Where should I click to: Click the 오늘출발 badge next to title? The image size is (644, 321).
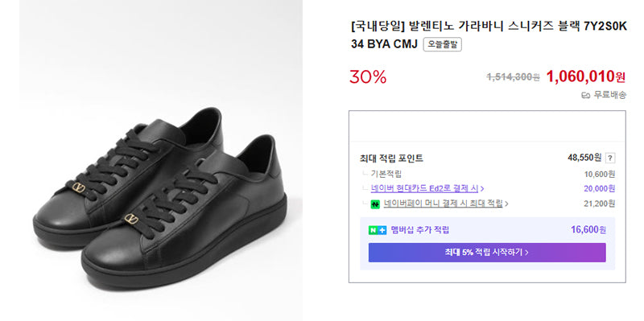[x=442, y=44]
